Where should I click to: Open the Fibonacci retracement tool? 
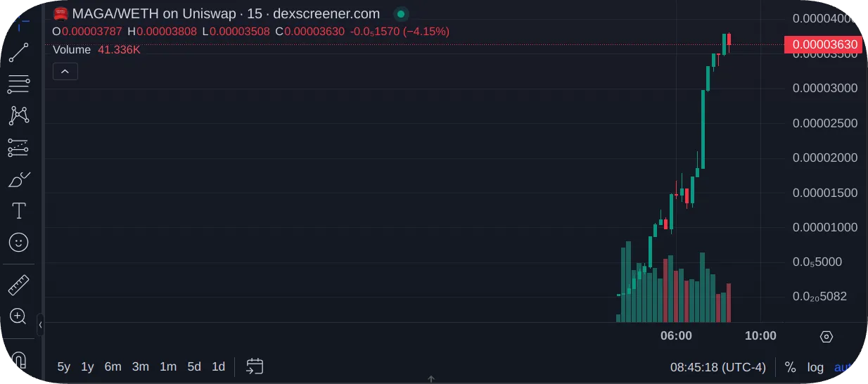click(x=18, y=84)
